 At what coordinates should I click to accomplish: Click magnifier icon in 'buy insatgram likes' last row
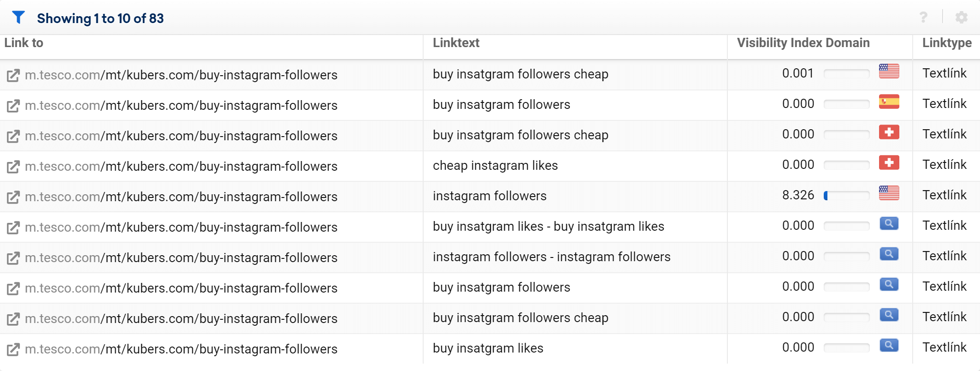click(x=889, y=345)
